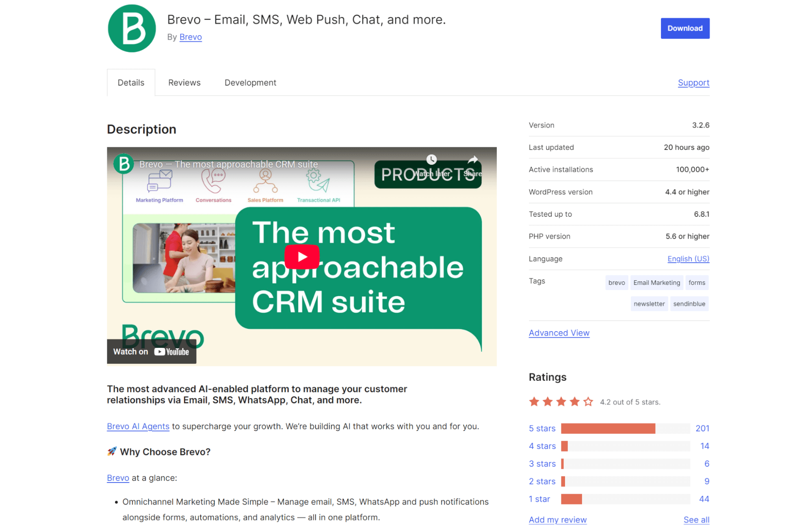Viewport: 812px width, 526px height.
Task: Click the 100,000+ active installations value
Action: 693,170
